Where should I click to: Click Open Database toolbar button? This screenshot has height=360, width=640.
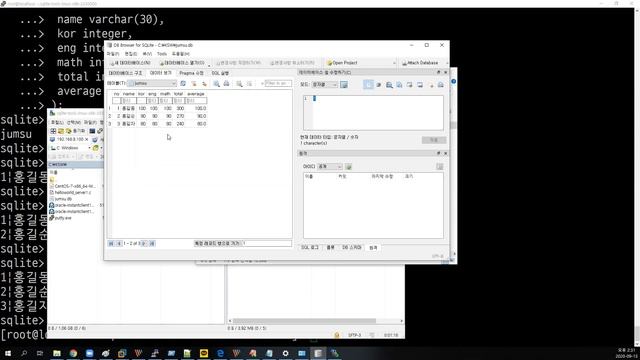coord(182,63)
